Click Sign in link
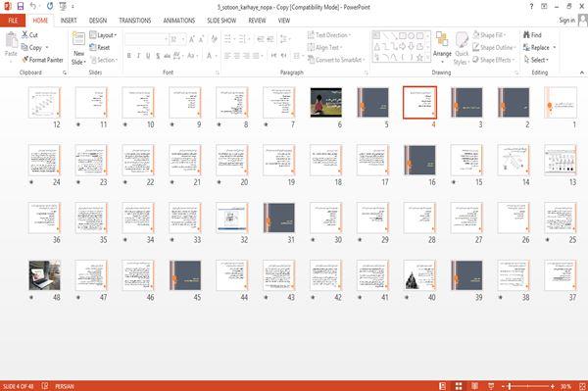This screenshot has height=391, width=588. (x=566, y=21)
